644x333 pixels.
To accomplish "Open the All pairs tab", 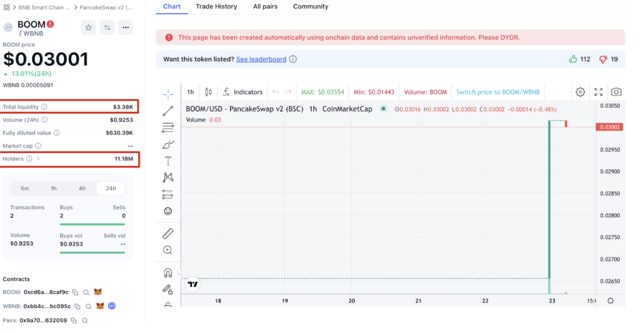I will (x=265, y=7).
